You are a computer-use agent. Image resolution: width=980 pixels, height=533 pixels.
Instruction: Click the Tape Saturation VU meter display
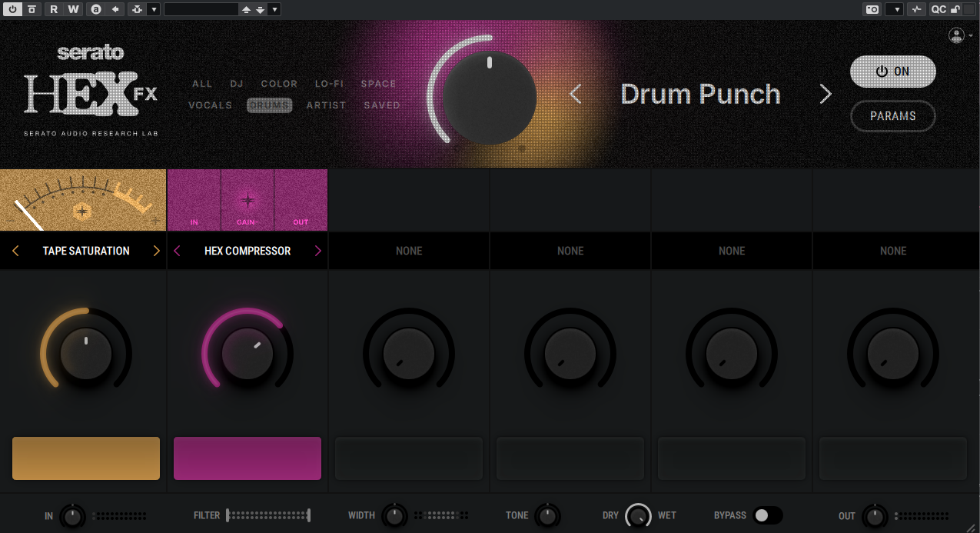pyautogui.click(x=83, y=200)
